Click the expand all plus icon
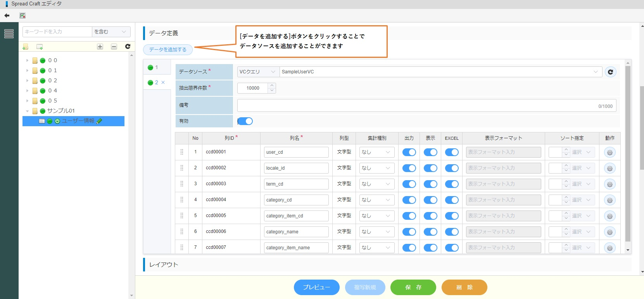 point(100,47)
